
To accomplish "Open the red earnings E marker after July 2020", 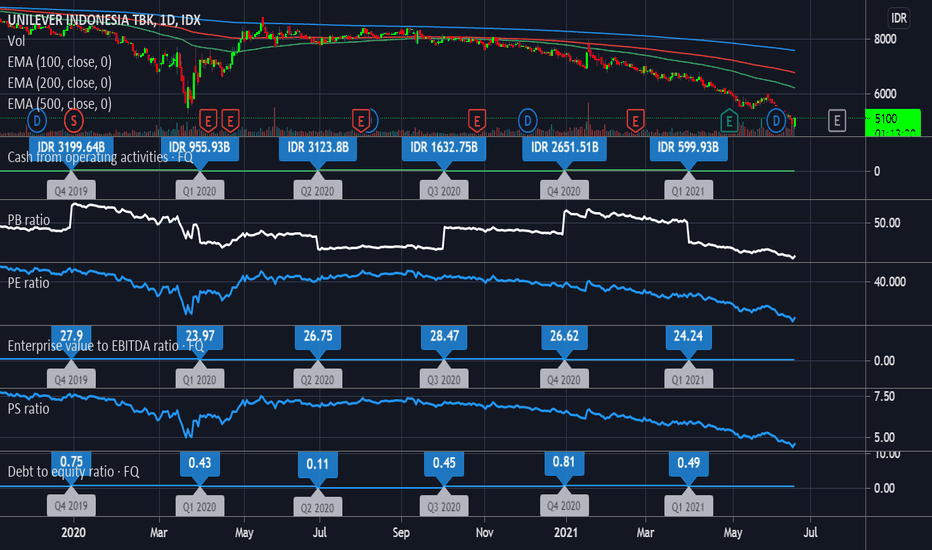I will coord(360,121).
